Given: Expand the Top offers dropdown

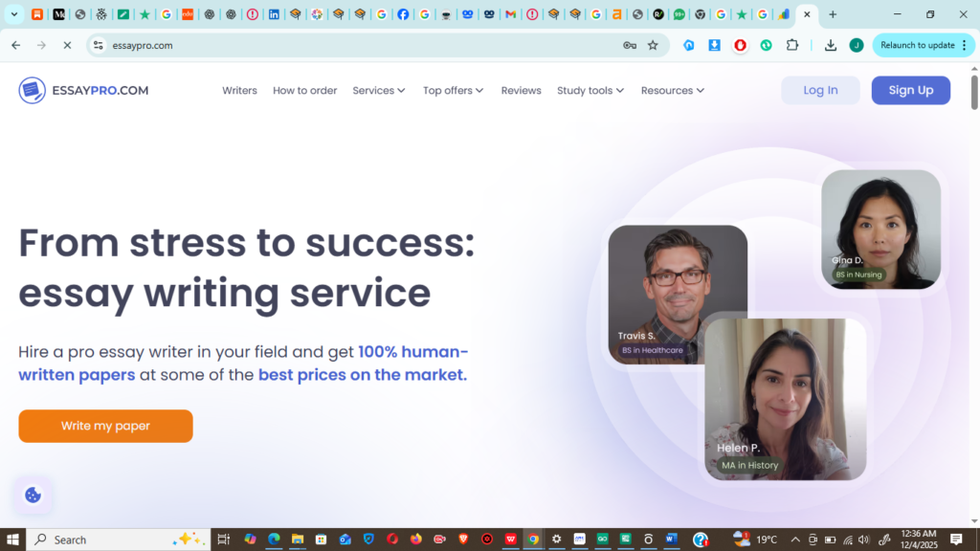Looking at the screenshot, I should point(453,91).
